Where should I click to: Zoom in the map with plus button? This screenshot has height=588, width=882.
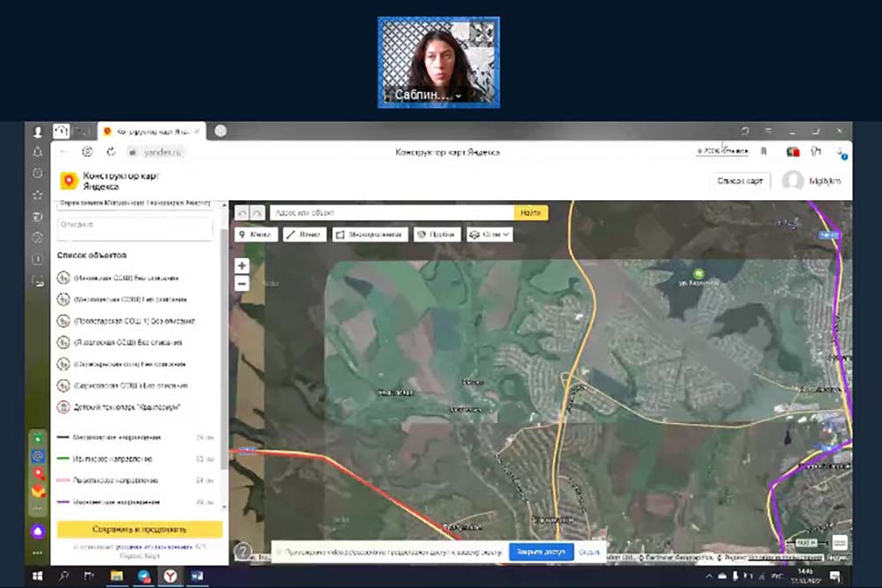(242, 265)
